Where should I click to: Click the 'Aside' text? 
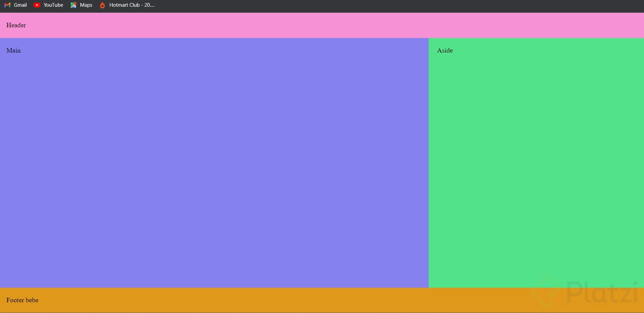tap(445, 50)
